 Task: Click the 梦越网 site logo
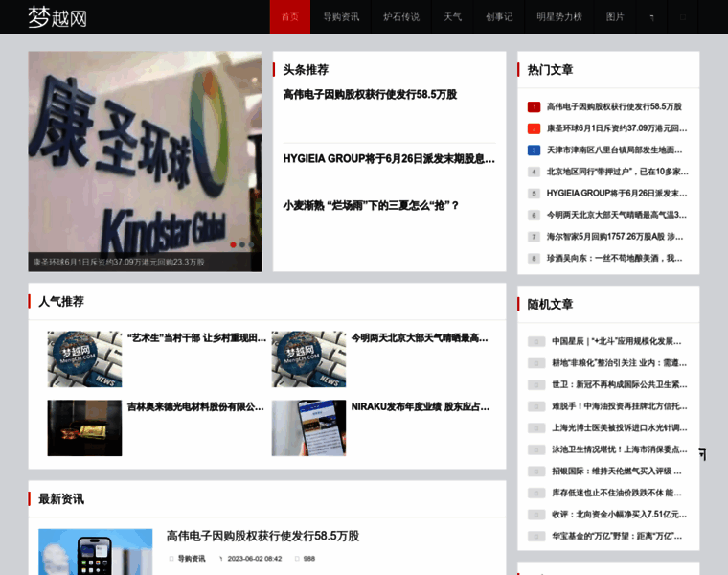click(x=57, y=17)
